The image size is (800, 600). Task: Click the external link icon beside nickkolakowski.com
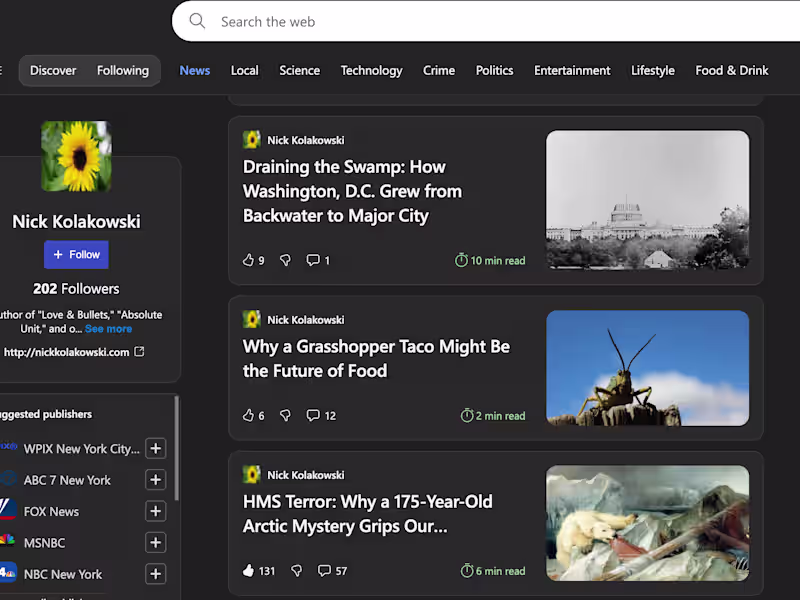point(138,352)
